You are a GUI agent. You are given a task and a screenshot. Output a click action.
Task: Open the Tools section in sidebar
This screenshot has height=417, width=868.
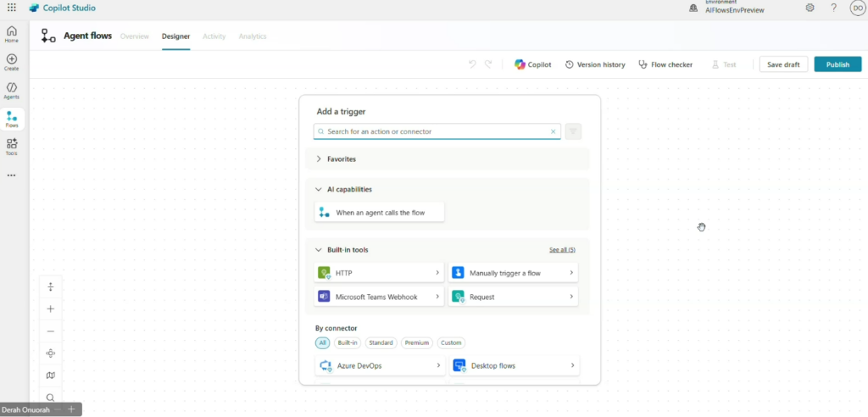(12, 147)
